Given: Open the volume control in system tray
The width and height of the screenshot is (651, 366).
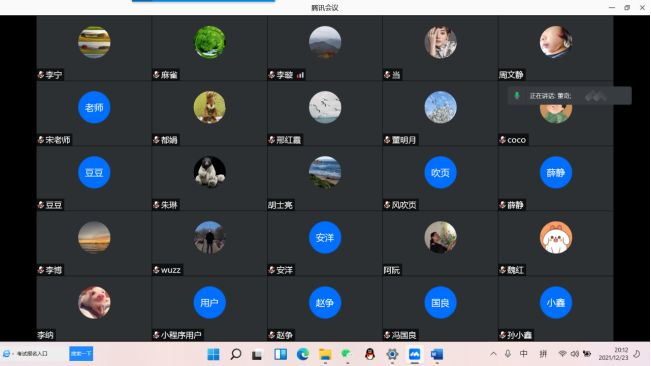Looking at the screenshot, I should click(575, 354).
